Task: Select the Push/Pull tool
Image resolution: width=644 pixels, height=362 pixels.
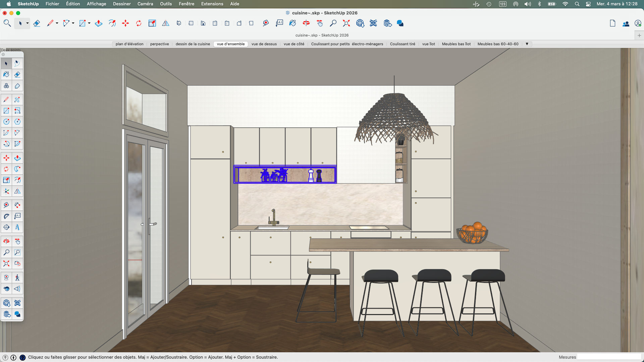Action: click(98, 23)
